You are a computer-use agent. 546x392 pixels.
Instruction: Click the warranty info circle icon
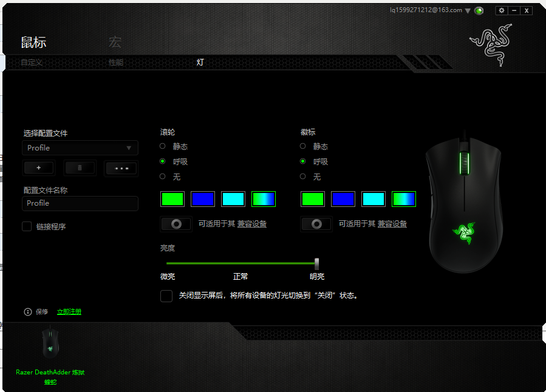28,312
